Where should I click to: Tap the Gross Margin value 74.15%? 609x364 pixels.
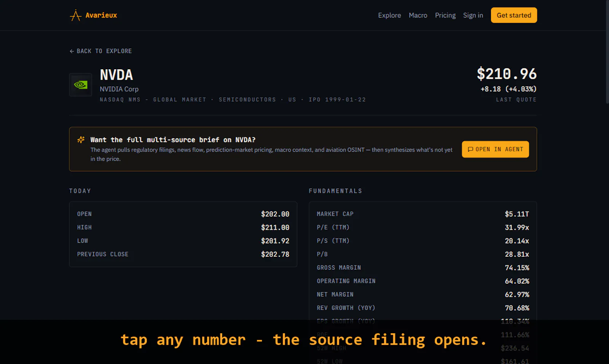pos(517,268)
